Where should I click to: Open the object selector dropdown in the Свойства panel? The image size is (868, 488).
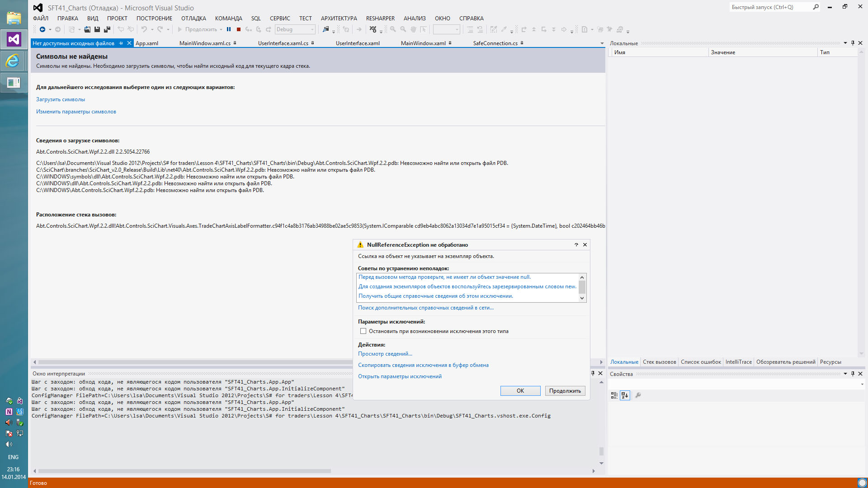[862, 385]
